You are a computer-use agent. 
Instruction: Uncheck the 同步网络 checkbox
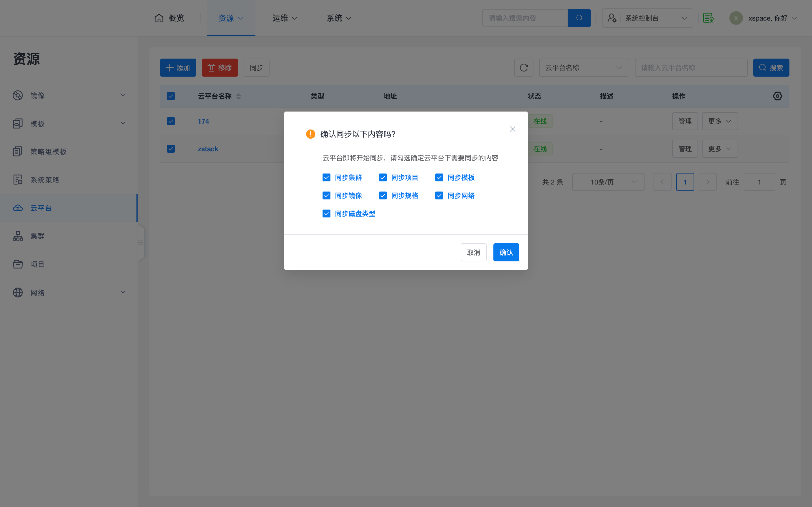[439, 195]
